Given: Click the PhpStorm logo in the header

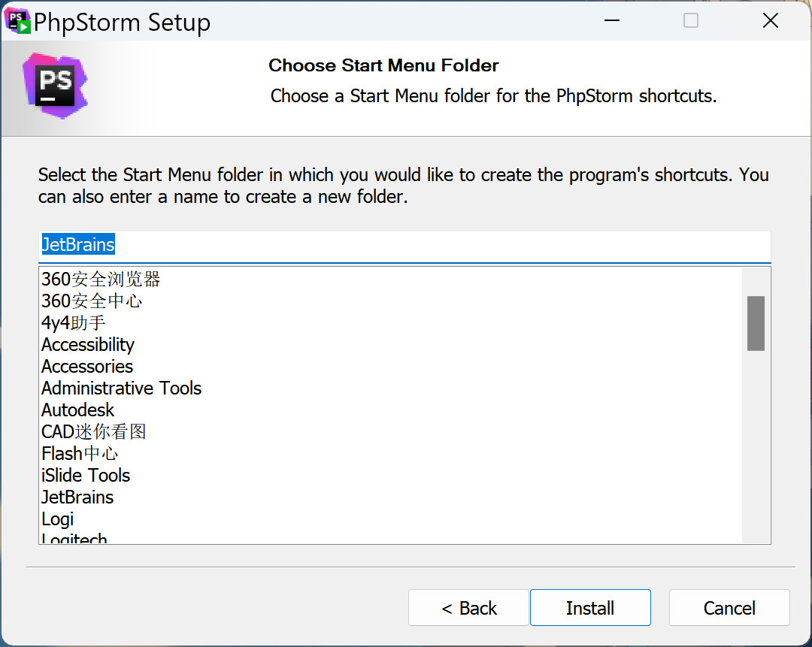Looking at the screenshot, I should [55, 86].
